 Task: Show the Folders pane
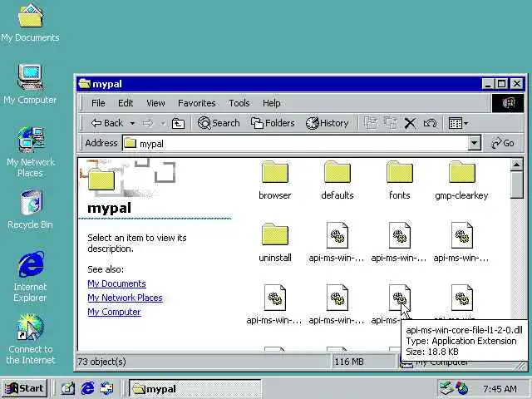[x=273, y=123]
